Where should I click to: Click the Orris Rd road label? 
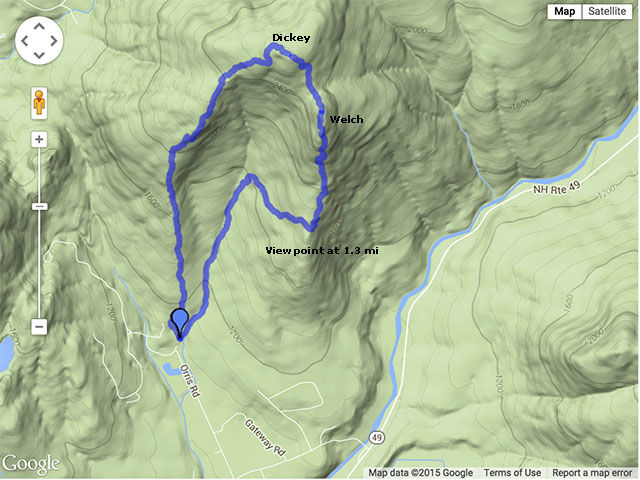191,381
